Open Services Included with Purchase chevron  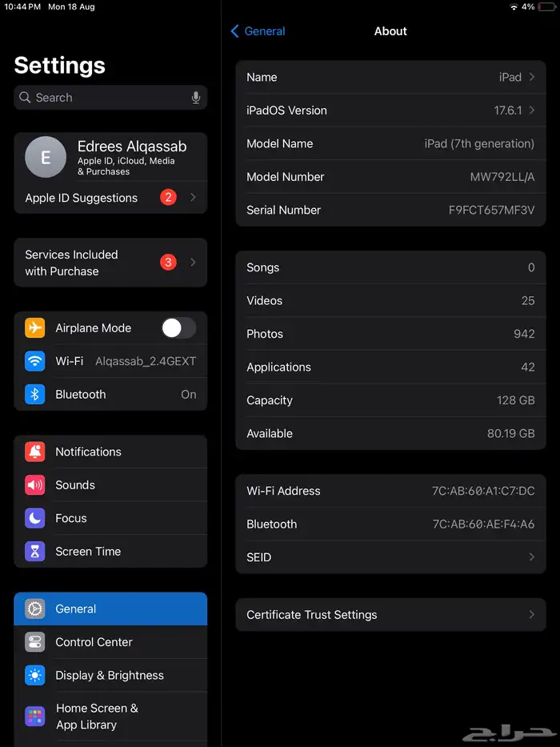pos(193,262)
